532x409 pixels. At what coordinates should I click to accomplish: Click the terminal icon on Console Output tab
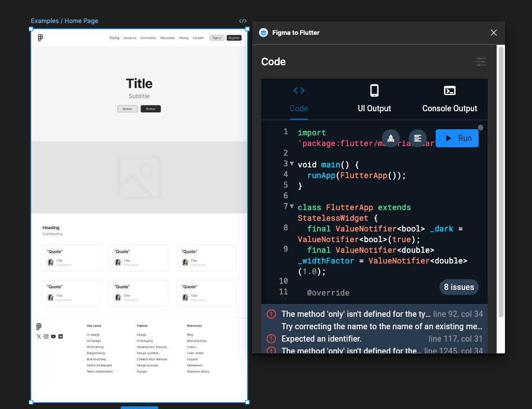tap(449, 90)
